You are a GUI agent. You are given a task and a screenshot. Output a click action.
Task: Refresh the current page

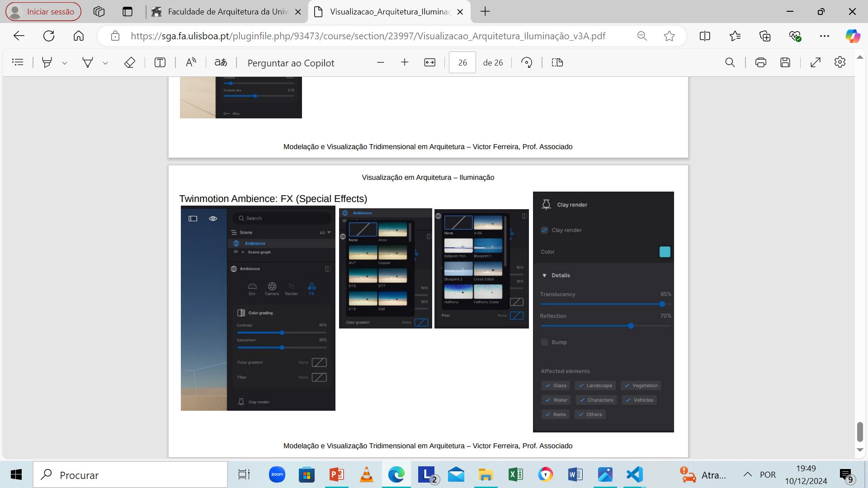click(49, 36)
